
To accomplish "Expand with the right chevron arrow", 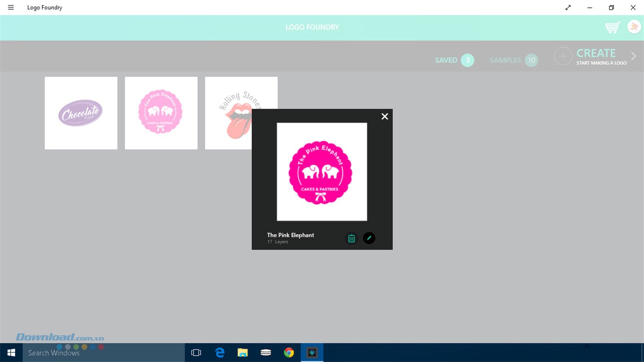I will (x=634, y=56).
